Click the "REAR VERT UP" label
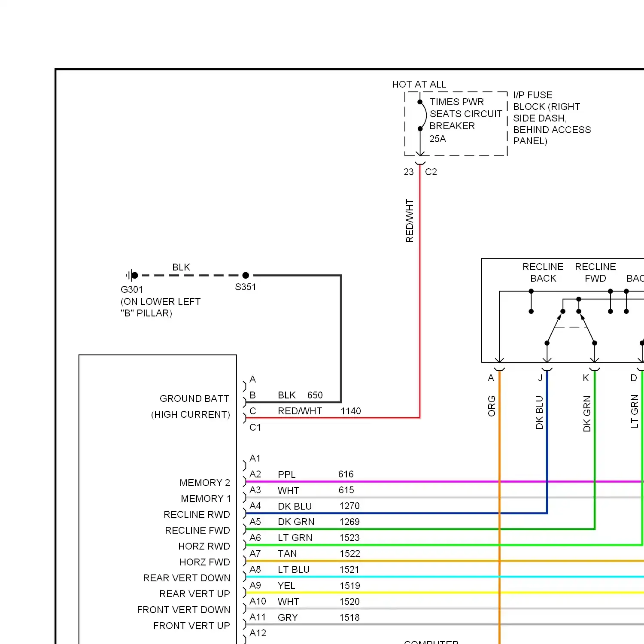 195,594
